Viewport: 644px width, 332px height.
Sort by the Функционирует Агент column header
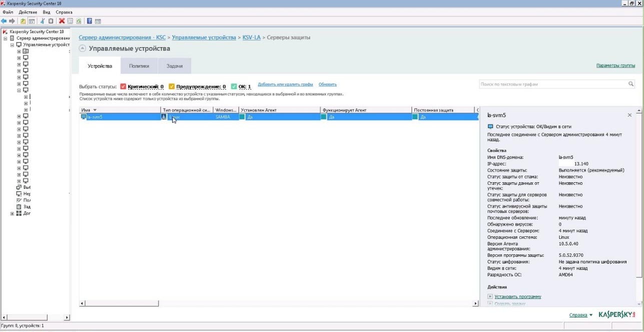pos(366,110)
